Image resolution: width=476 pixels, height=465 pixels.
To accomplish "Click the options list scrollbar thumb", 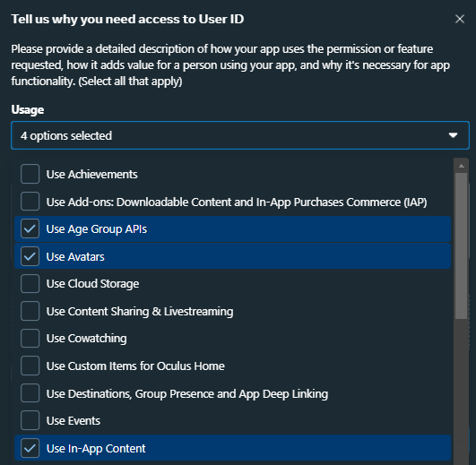I will pos(461,246).
